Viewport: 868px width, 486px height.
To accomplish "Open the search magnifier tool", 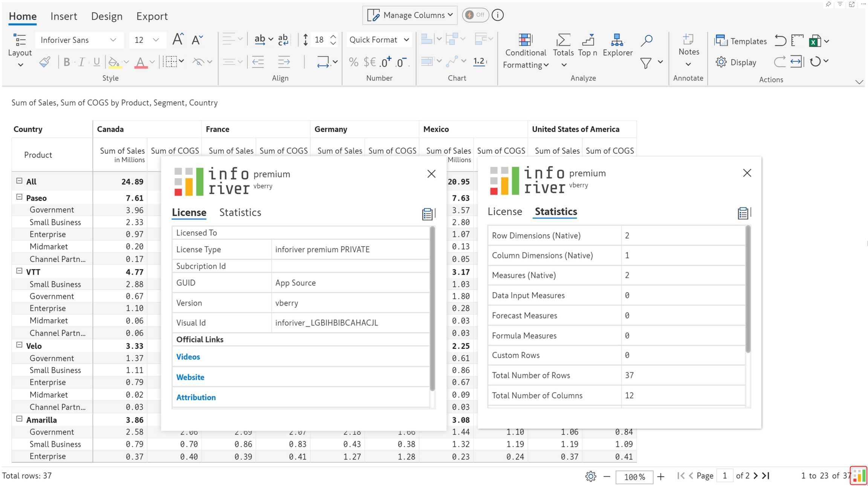I will point(646,40).
